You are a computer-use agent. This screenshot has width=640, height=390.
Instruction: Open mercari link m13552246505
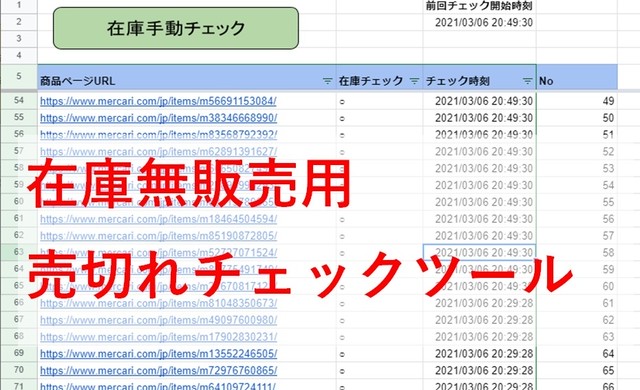[158, 354]
